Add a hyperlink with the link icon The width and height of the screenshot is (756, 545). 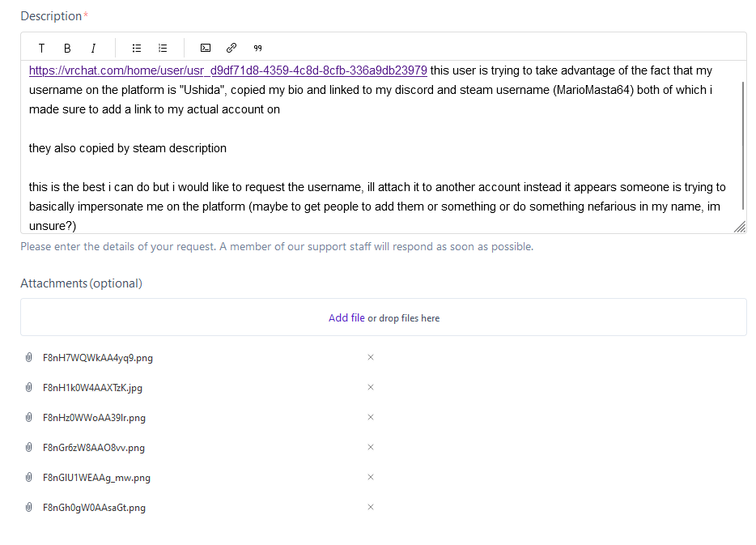(231, 49)
